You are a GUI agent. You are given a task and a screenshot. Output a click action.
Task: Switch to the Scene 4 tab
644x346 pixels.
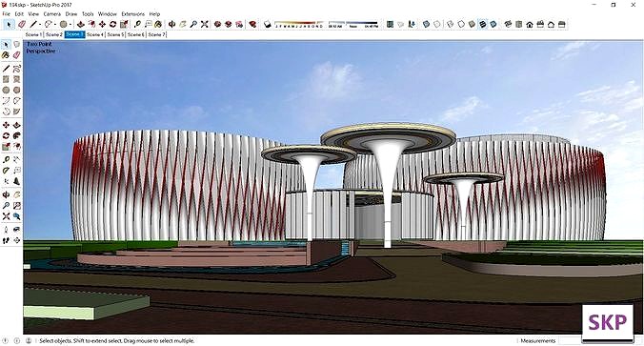(95, 34)
